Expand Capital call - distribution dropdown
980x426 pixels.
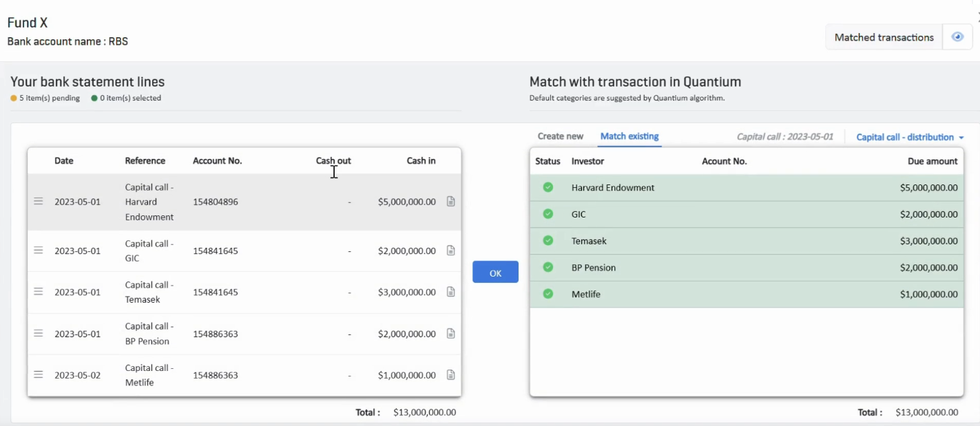(909, 137)
